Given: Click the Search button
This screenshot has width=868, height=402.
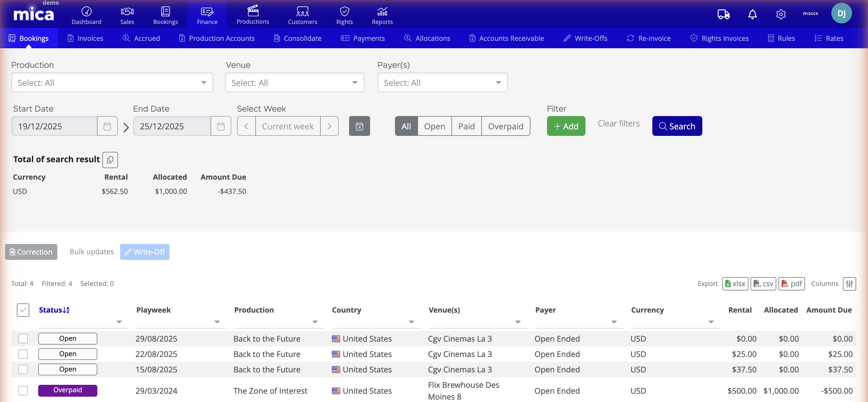Looking at the screenshot, I should click(x=677, y=126).
